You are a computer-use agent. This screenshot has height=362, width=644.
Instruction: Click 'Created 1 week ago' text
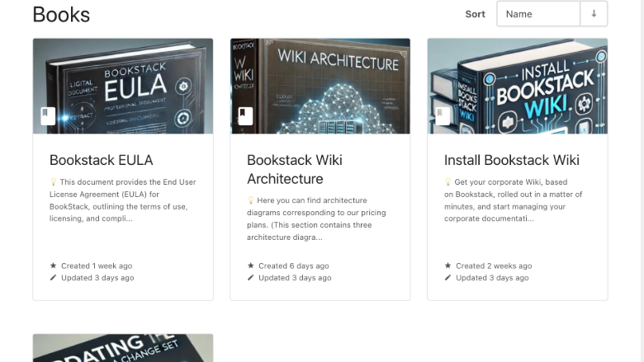tap(97, 266)
